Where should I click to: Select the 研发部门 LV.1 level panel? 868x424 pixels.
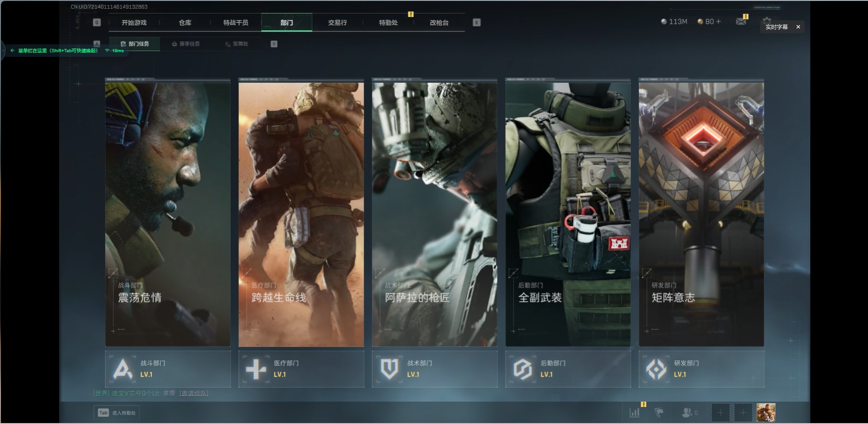[x=702, y=369]
